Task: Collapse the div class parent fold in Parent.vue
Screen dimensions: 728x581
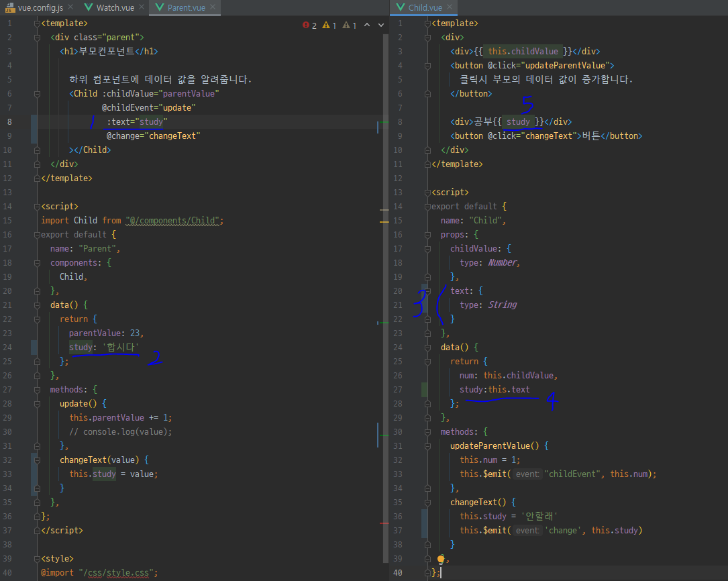Action: [37, 37]
